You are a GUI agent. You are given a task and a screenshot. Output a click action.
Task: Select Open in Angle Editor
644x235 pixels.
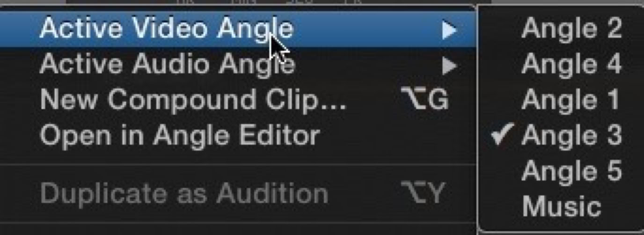point(238,136)
